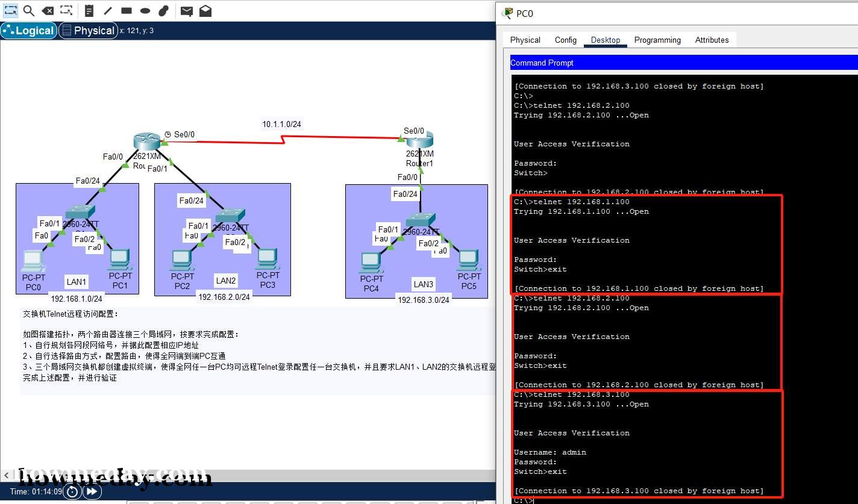858x504 pixels.
Task: Go to Attributes tab in PC0 window
Action: (712, 40)
